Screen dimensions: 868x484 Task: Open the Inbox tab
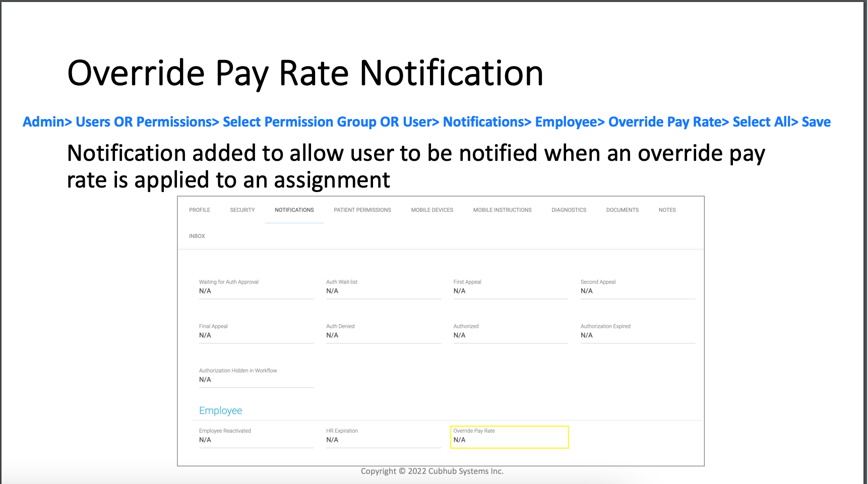pos(197,236)
